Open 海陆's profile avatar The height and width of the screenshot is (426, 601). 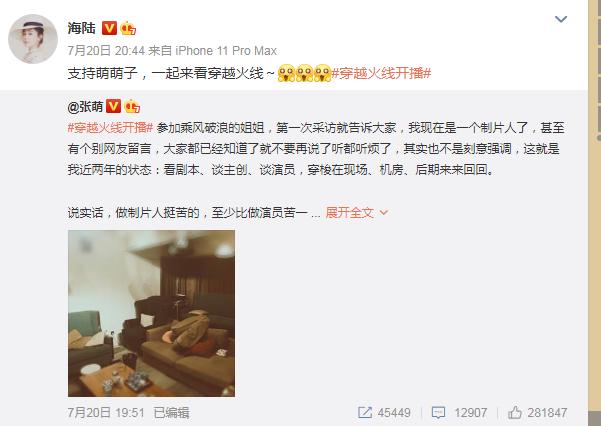pyautogui.click(x=33, y=39)
